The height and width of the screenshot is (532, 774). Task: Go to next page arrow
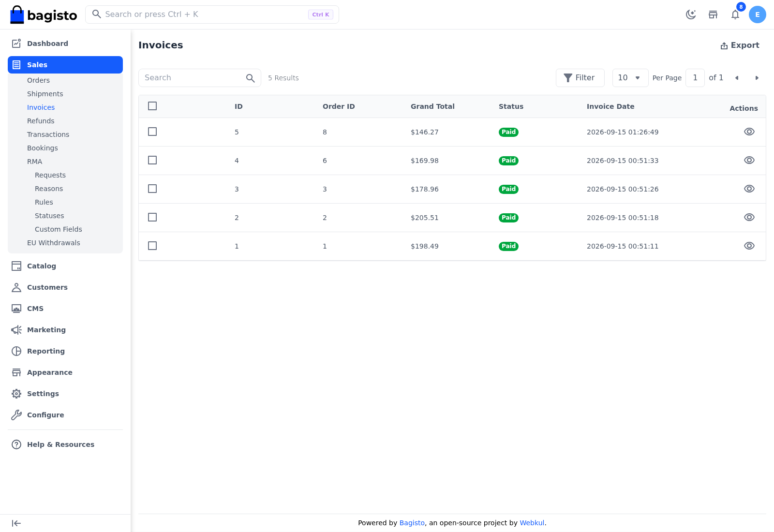[x=757, y=78]
